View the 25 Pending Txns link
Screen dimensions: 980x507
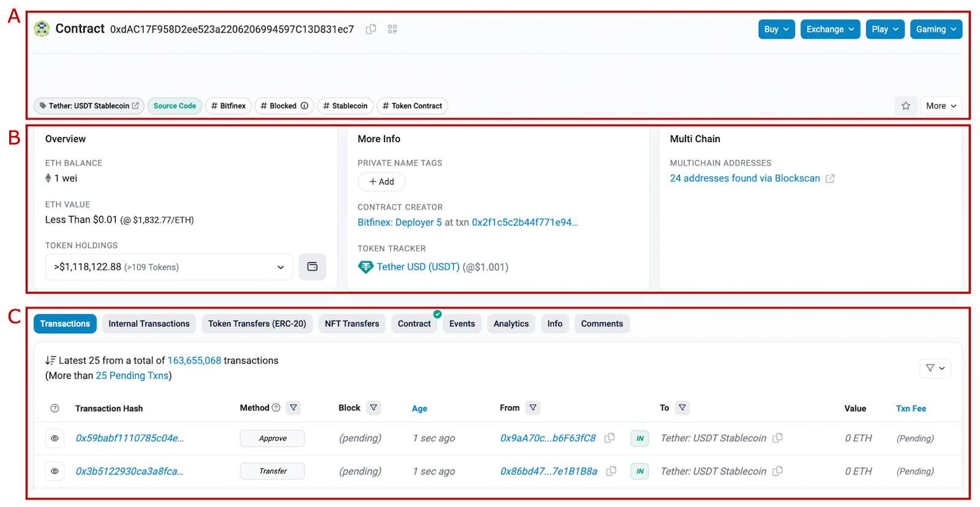pos(132,376)
